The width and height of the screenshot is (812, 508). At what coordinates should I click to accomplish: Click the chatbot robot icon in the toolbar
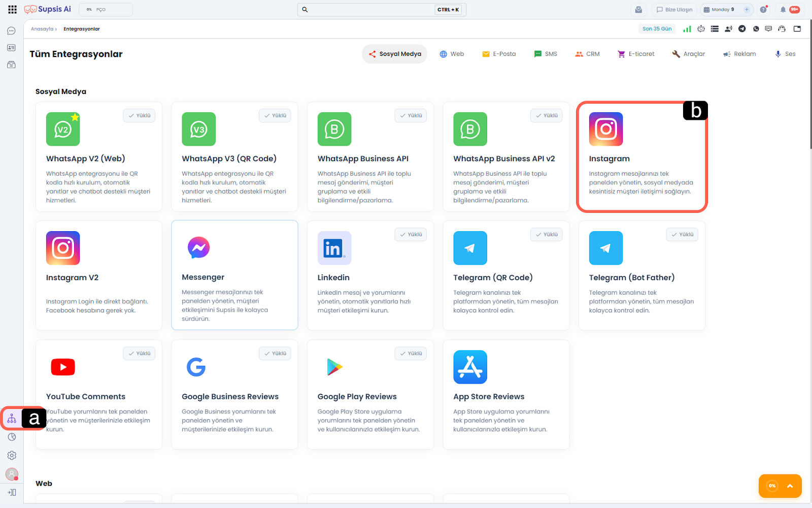pos(701,29)
